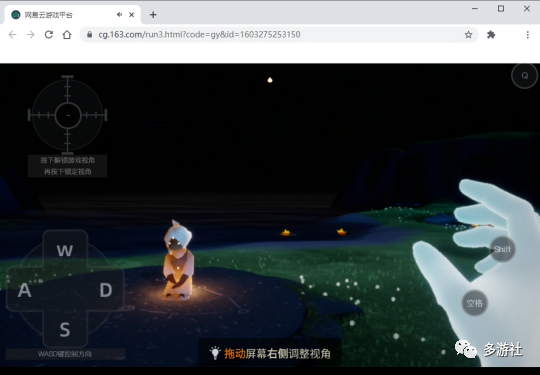Tap the 空格 spacebar button
Viewport: 540px width, 375px height.
[475, 303]
